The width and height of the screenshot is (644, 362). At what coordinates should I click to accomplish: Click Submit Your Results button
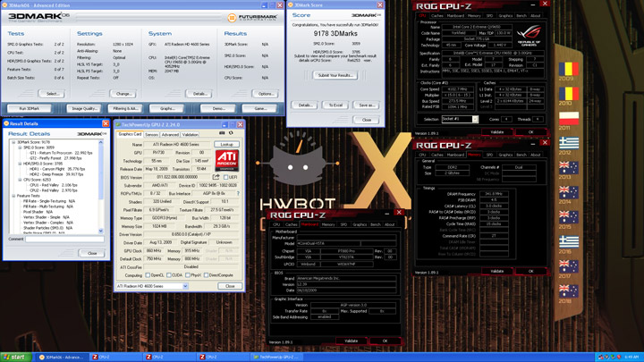(x=335, y=75)
